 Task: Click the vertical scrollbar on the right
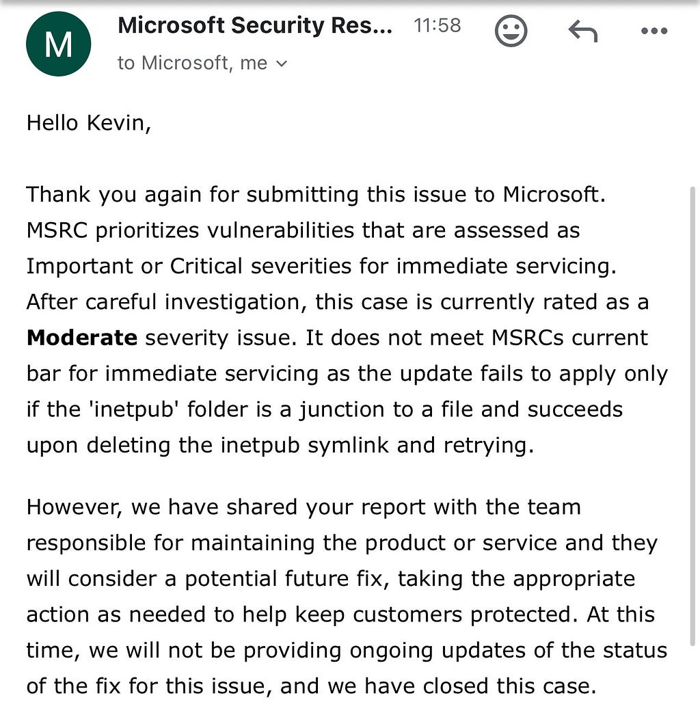[x=692, y=416]
